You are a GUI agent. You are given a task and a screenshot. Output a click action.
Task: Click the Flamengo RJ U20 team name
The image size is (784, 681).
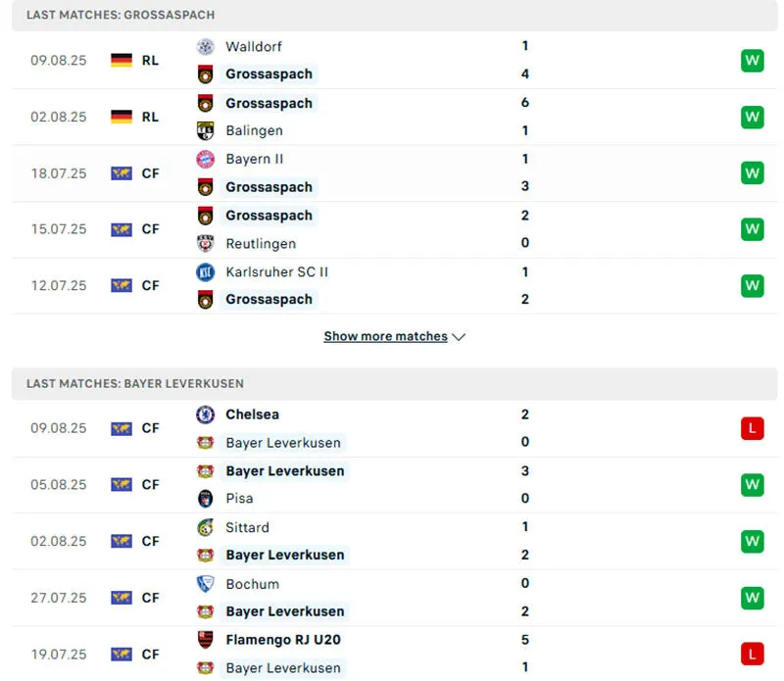(283, 640)
